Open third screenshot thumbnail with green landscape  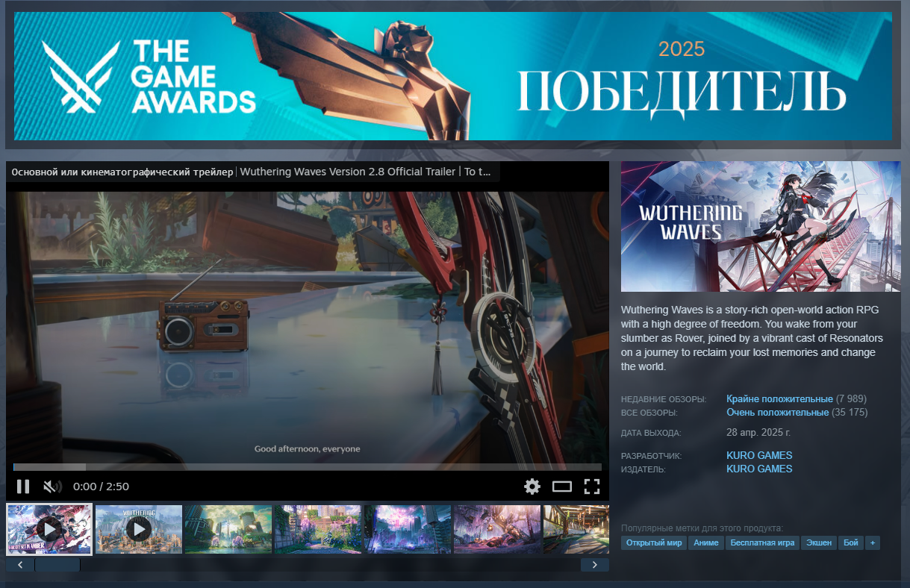click(x=228, y=529)
